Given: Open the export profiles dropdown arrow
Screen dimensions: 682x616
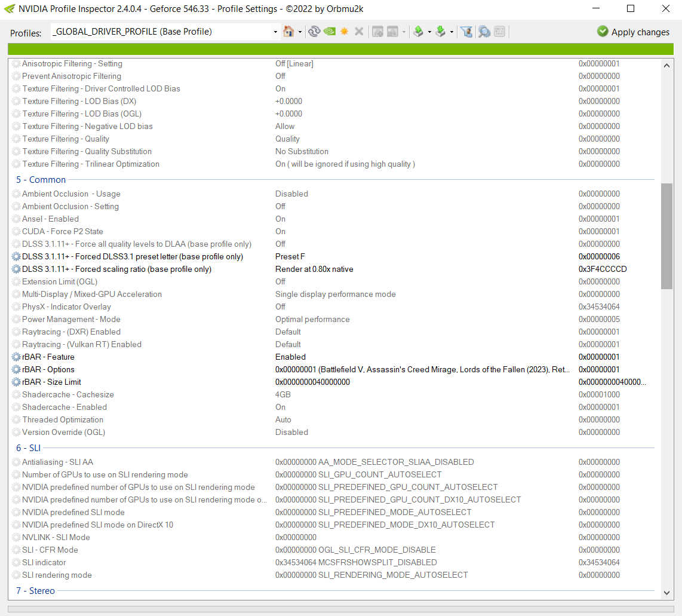Looking at the screenshot, I should [429, 32].
